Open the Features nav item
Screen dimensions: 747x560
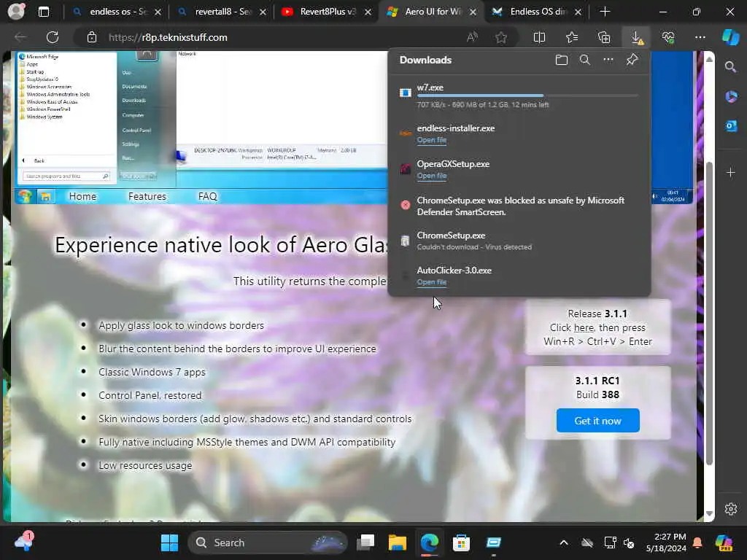coord(147,196)
